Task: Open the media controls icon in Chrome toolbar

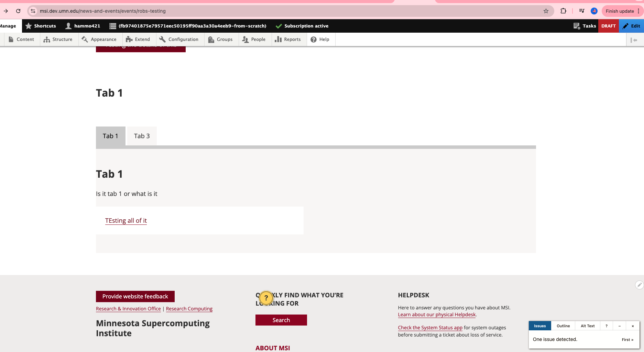Action: pyautogui.click(x=582, y=11)
